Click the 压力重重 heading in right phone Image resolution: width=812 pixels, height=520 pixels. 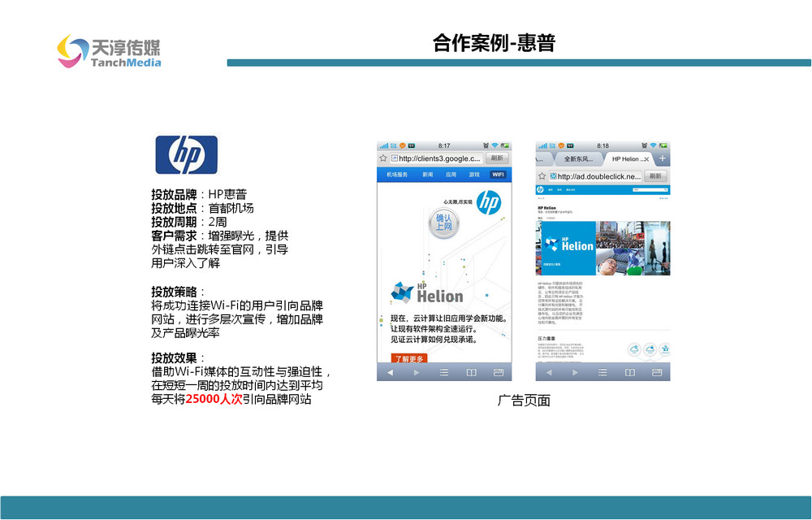click(546, 338)
